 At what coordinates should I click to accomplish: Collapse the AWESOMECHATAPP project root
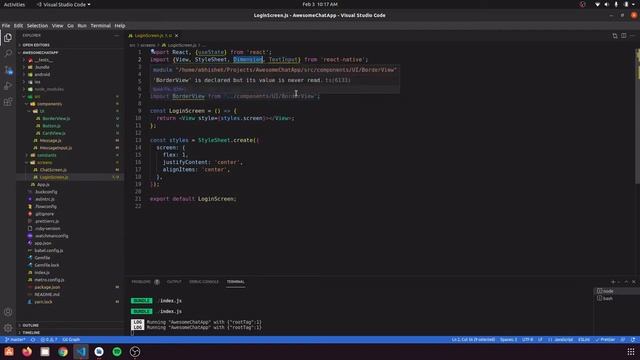coord(40,53)
